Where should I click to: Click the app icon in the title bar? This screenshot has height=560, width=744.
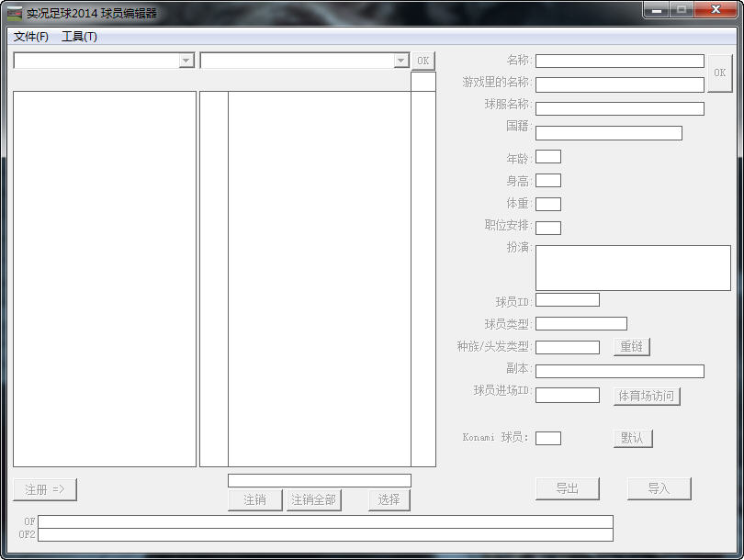15,13
